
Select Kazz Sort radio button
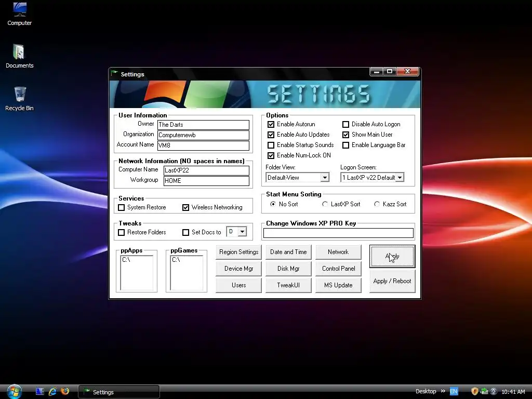(377, 204)
